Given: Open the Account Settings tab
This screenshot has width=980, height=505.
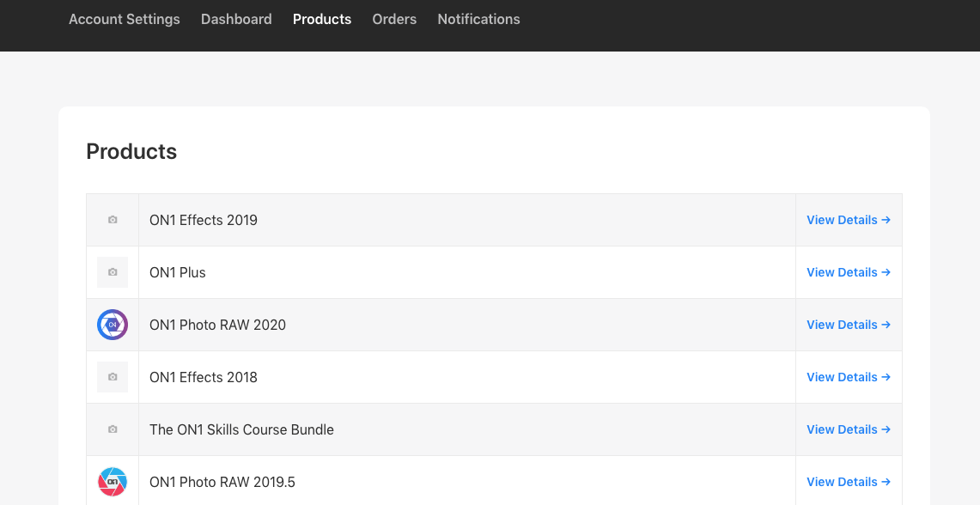Looking at the screenshot, I should [x=125, y=19].
